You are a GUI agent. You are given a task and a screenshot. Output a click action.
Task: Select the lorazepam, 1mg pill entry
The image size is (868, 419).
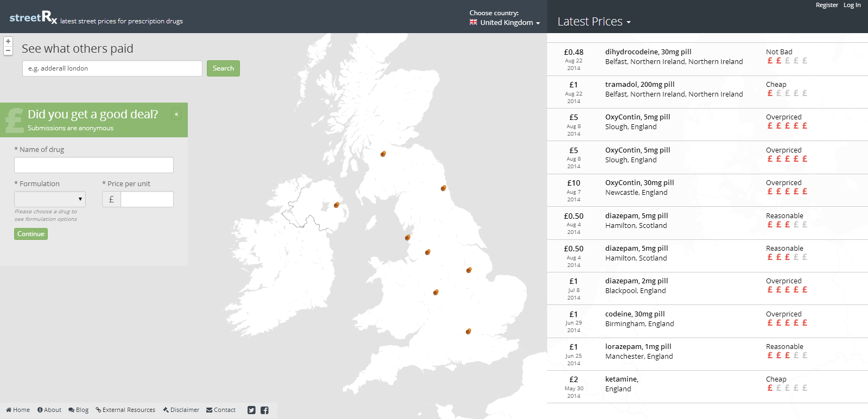pos(707,354)
